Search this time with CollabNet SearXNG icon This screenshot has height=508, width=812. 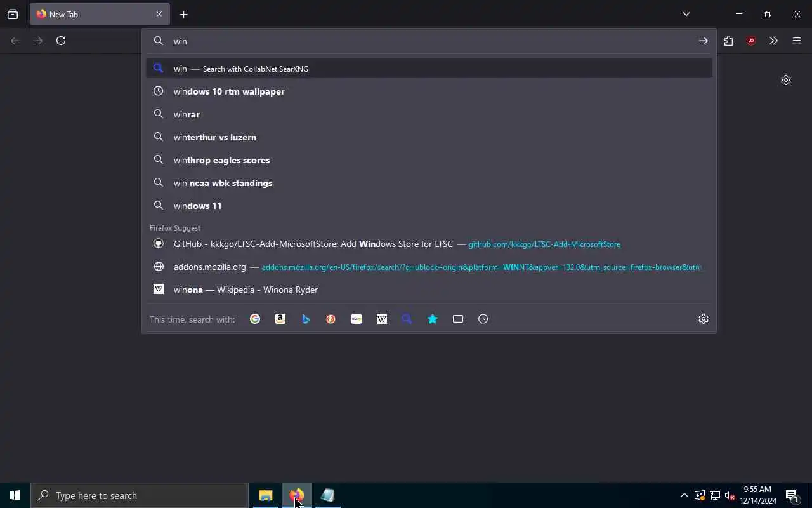407,319
